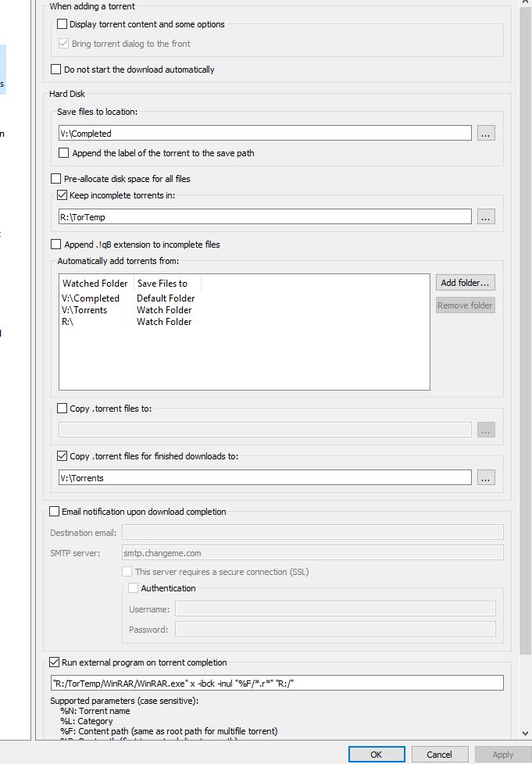Click the %L: Category parameter text
Image resolution: width=532 pixels, height=764 pixels.
tap(86, 721)
